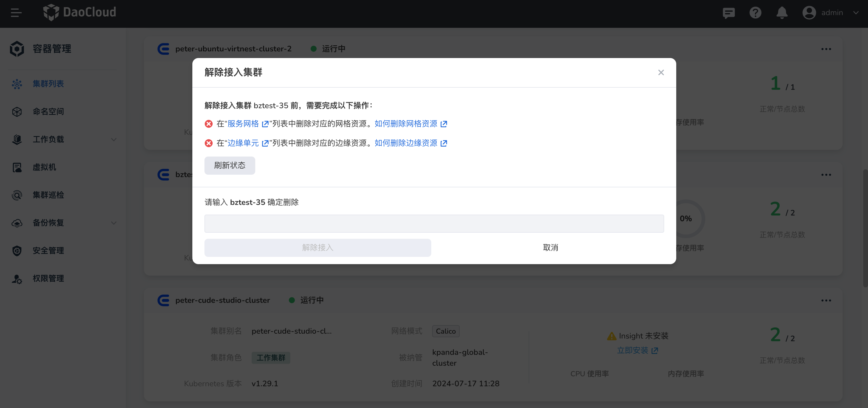Click the 取消 button to dismiss dialog
Screen dimensions: 868x408
click(550, 248)
